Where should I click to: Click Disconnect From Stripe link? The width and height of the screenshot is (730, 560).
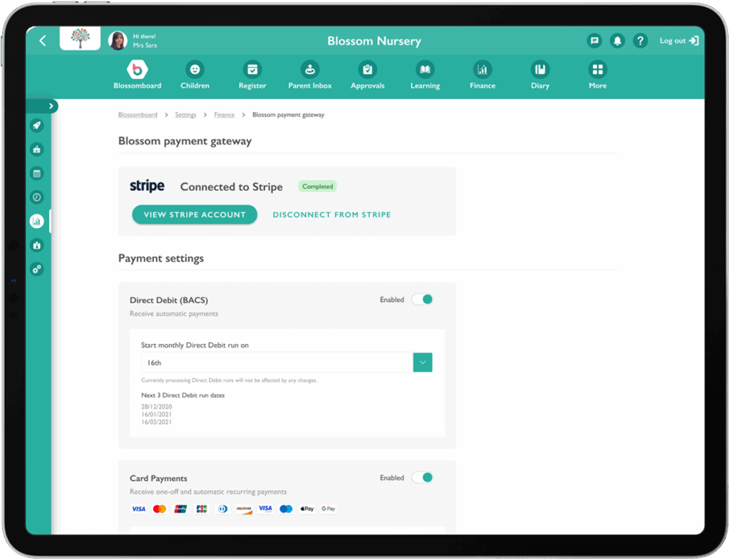point(331,214)
